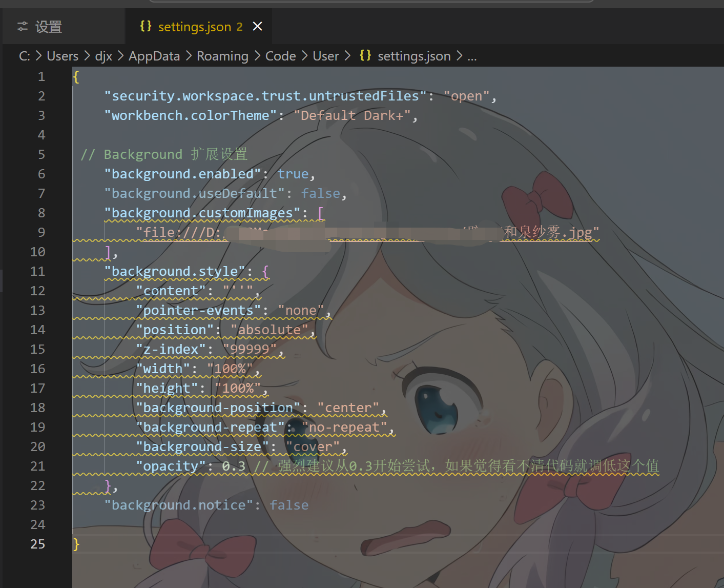Screen dimensions: 724x588
Task: Click line number 25 in gutter
Action: click(x=38, y=544)
